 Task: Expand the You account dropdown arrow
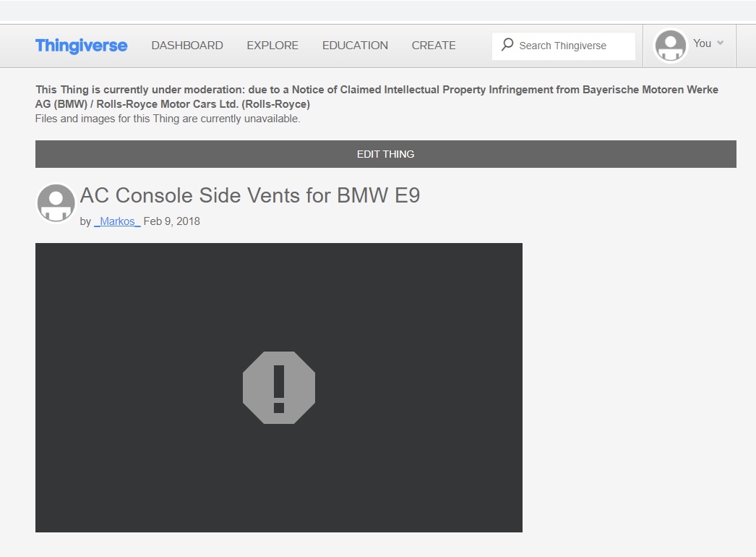[x=721, y=43]
